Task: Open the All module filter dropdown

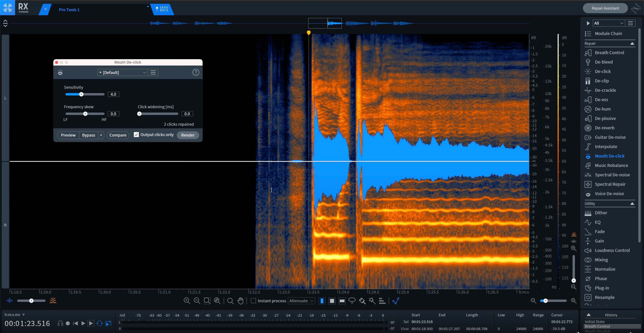Action: tap(608, 23)
